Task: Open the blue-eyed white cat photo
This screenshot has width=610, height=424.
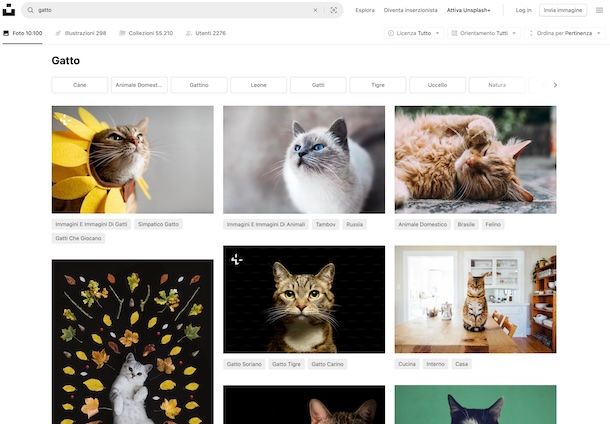Action: 304,159
